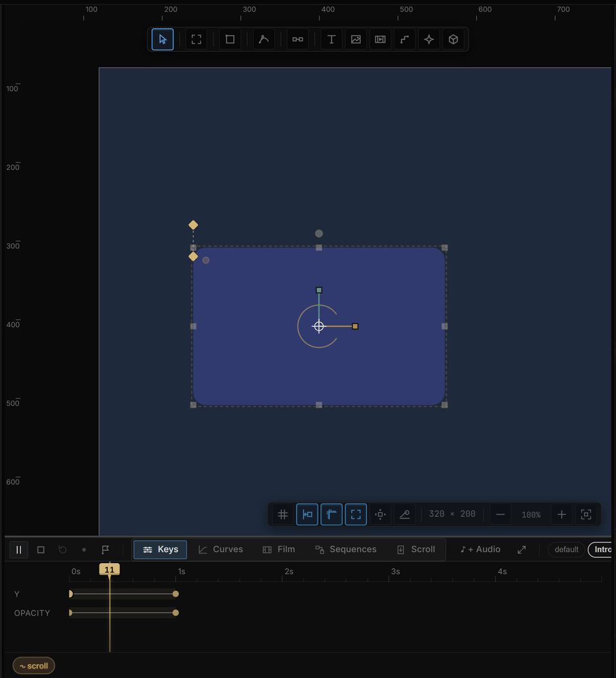616x678 pixels.
Task: Open the Sequences tab
Action: [x=346, y=550]
